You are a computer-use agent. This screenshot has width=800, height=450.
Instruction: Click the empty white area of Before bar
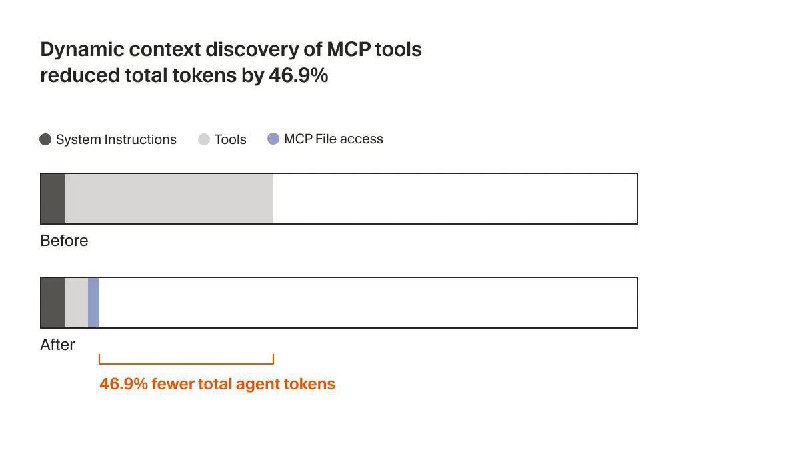455,198
